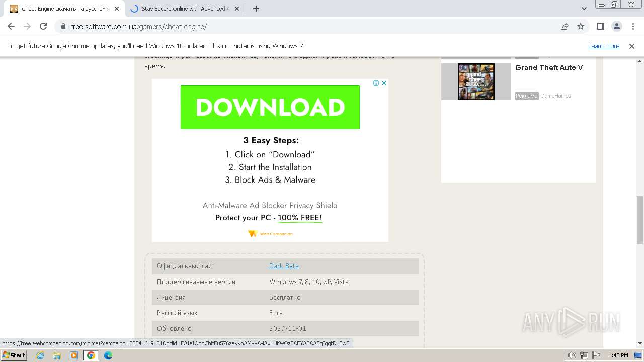Viewport: 644px width, 362px height.
Task: Click the 100% FREE! ad text
Action: (x=300, y=218)
